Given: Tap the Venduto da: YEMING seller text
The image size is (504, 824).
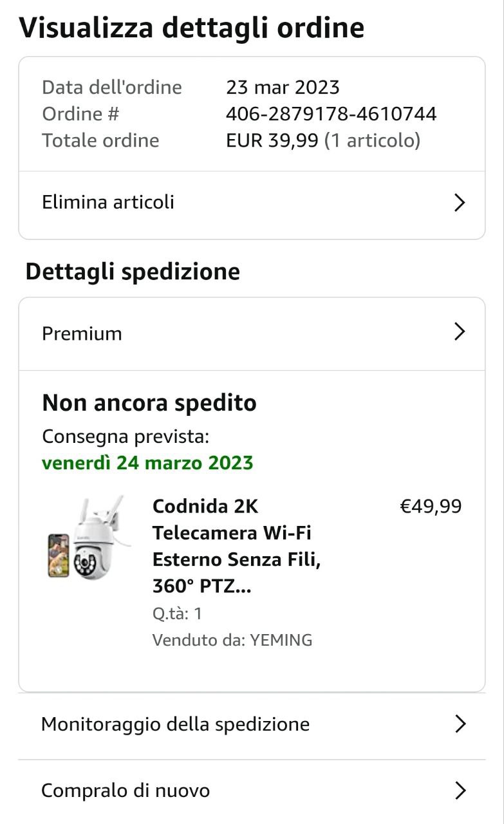Looking at the screenshot, I should tap(232, 641).
